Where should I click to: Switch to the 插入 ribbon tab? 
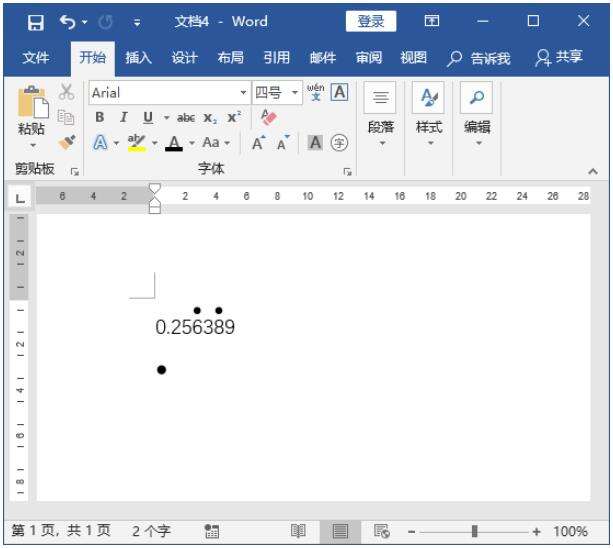click(x=138, y=58)
